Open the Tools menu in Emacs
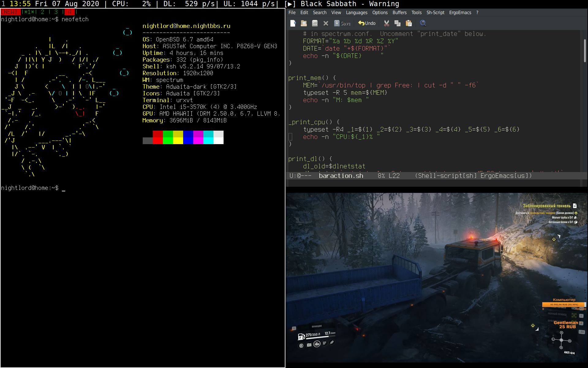This screenshot has width=588, height=368. (x=416, y=13)
